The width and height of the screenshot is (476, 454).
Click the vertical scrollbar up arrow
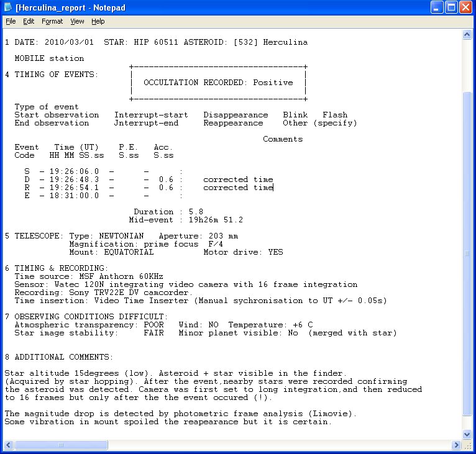point(467,35)
